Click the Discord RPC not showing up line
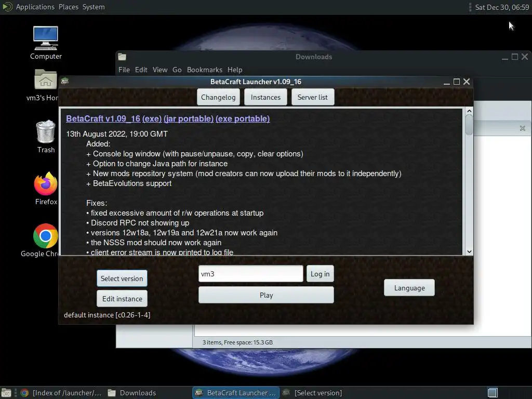The height and width of the screenshot is (399, 532). click(x=138, y=222)
